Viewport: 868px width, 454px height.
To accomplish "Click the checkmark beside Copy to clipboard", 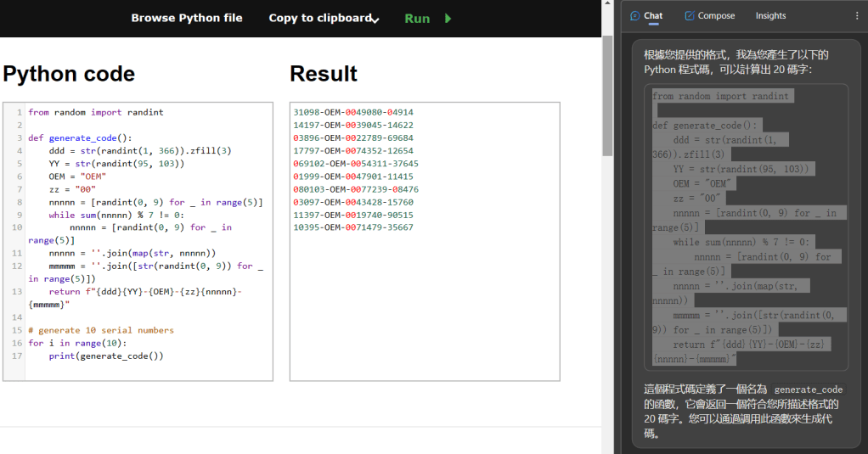I will point(375,20).
